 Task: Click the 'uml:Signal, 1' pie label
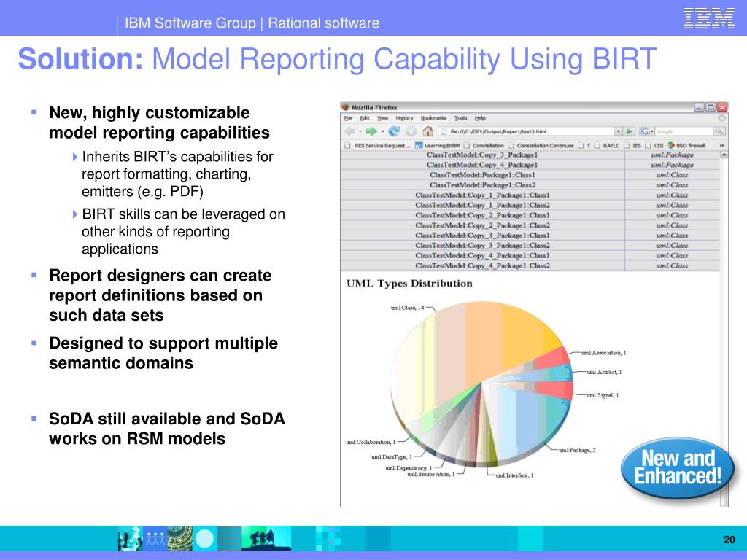[603, 395]
